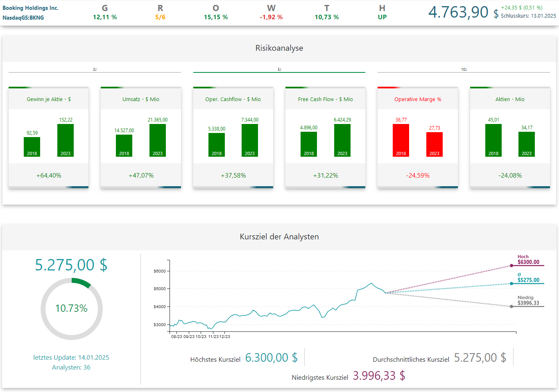Click the large 5.275,00 $ target price
This screenshot has height=392, width=559.
[71, 265]
